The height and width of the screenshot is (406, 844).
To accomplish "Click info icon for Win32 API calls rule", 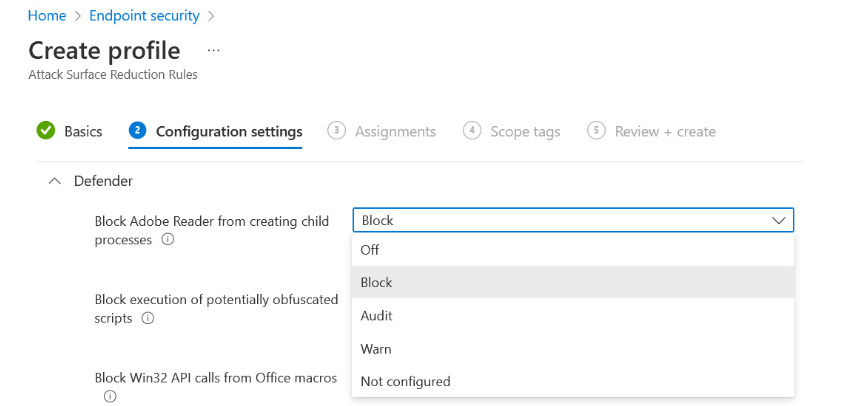I will pos(110,396).
